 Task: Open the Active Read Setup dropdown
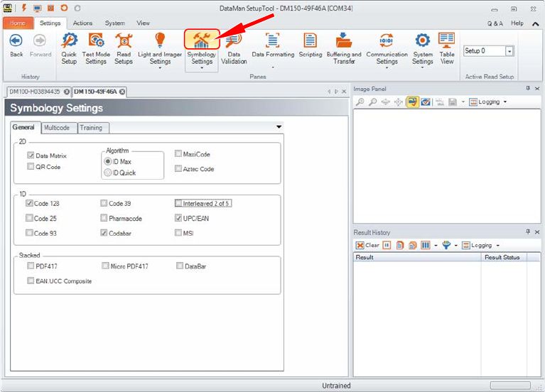[x=509, y=51]
